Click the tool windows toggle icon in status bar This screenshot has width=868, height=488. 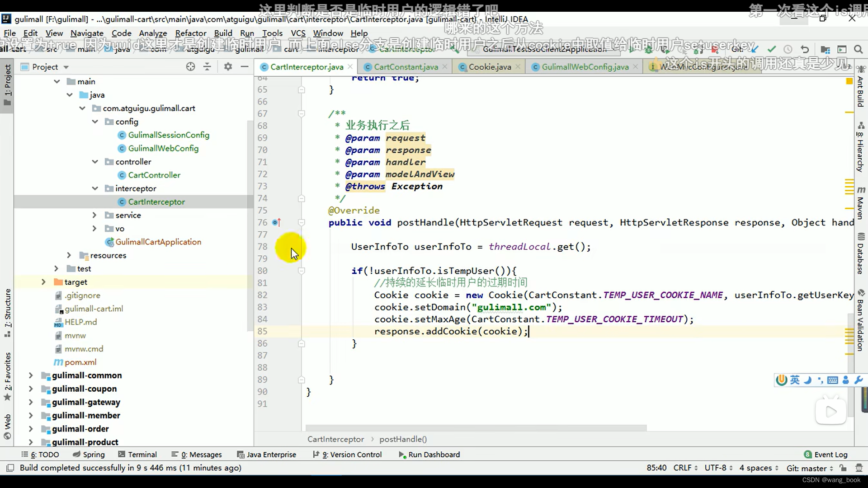tap(10, 468)
